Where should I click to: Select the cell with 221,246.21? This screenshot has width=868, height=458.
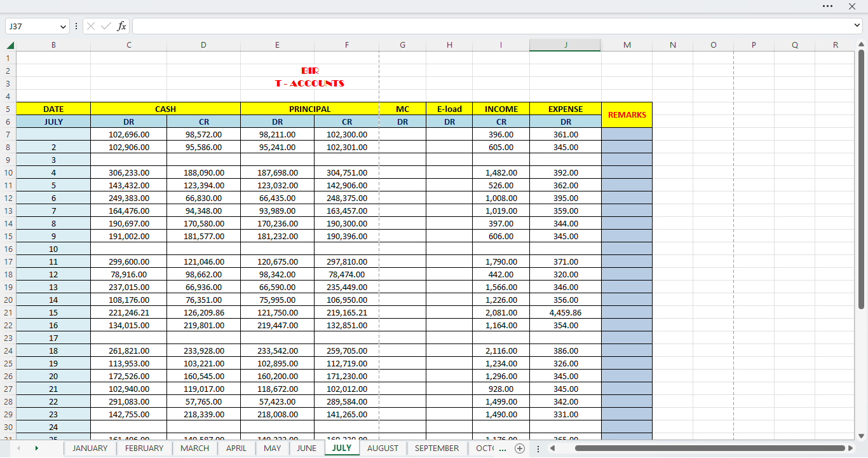129,312
